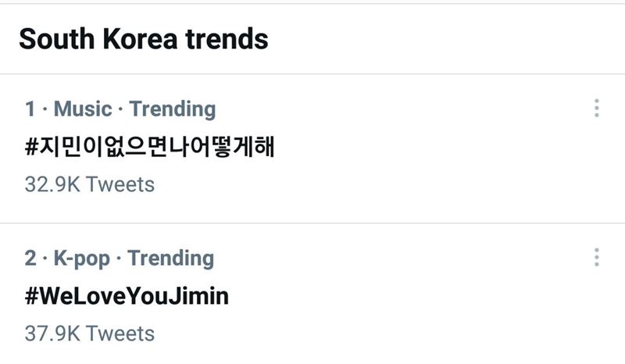
Task: Click the word "trends" in the header
Action: tap(228, 38)
